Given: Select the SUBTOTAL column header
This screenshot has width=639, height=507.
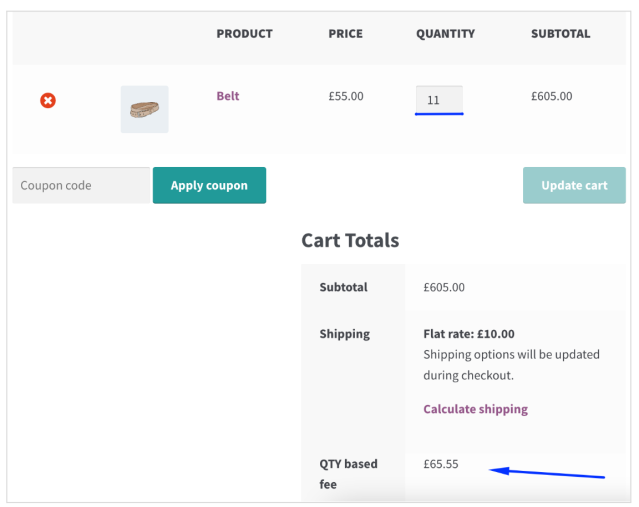Looking at the screenshot, I should [560, 34].
